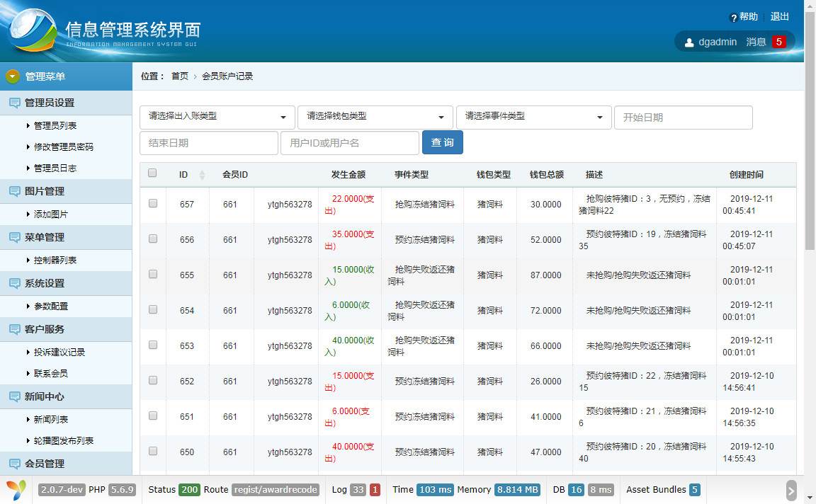Select 投诉建议记录 menu item
Viewport: 816px width, 504px height.
point(59,353)
